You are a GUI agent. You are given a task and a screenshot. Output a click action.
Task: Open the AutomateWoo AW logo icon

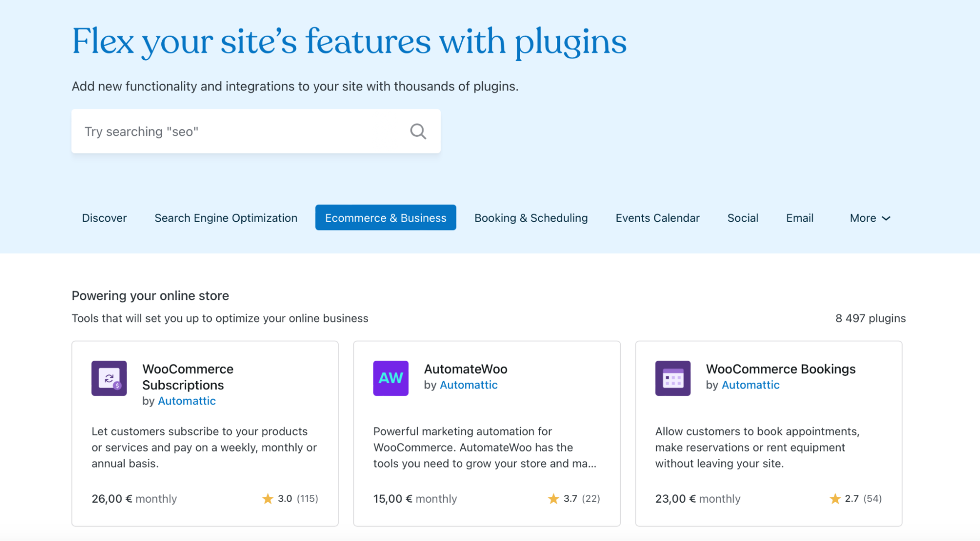(391, 378)
